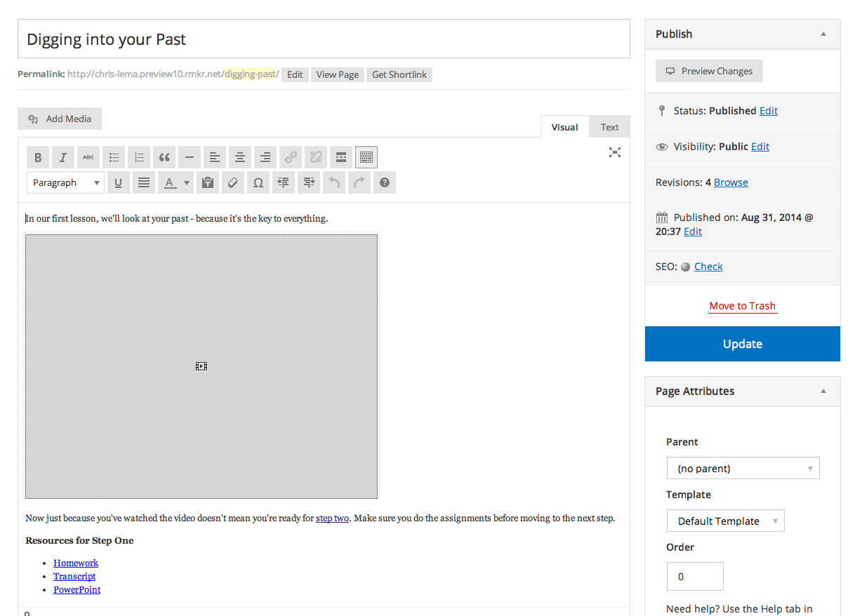The height and width of the screenshot is (616, 855).
Task: Create a bulleted list
Action: pos(114,158)
